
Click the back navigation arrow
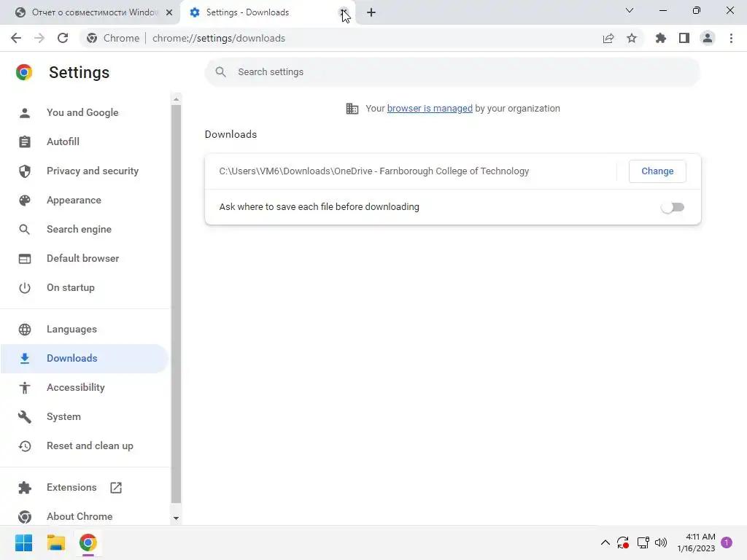pyautogui.click(x=16, y=38)
